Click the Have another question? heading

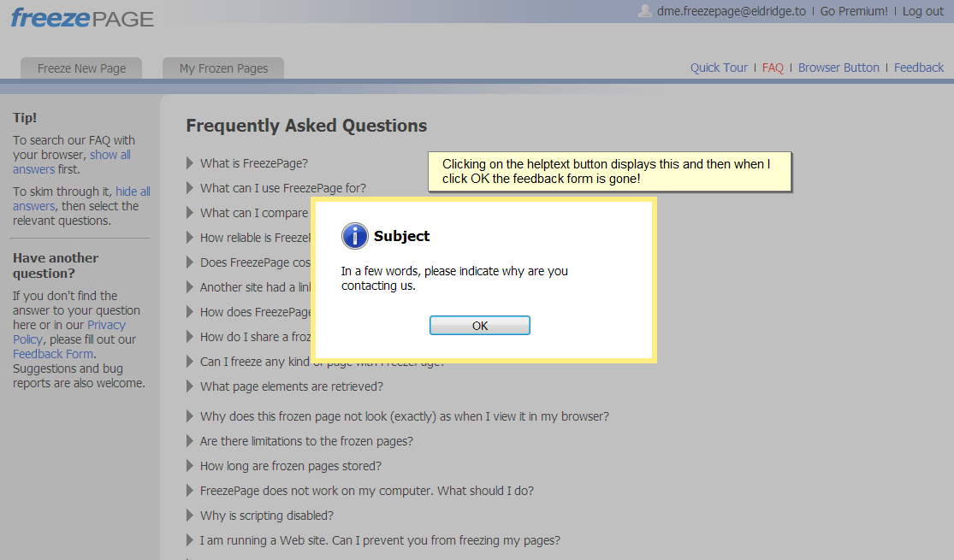pos(56,266)
